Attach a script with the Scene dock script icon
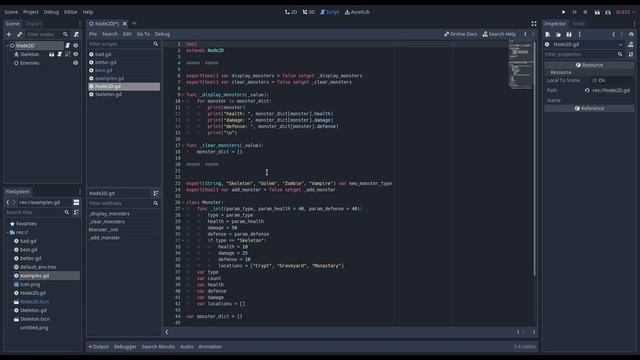Image resolution: width=640 pixels, height=360 pixels. tap(76, 35)
